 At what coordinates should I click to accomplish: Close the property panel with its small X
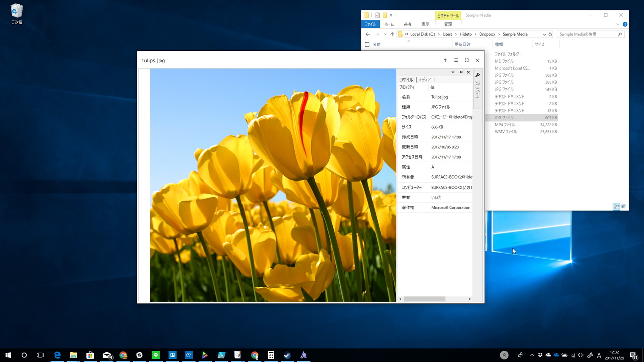pyautogui.click(x=468, y=72)
